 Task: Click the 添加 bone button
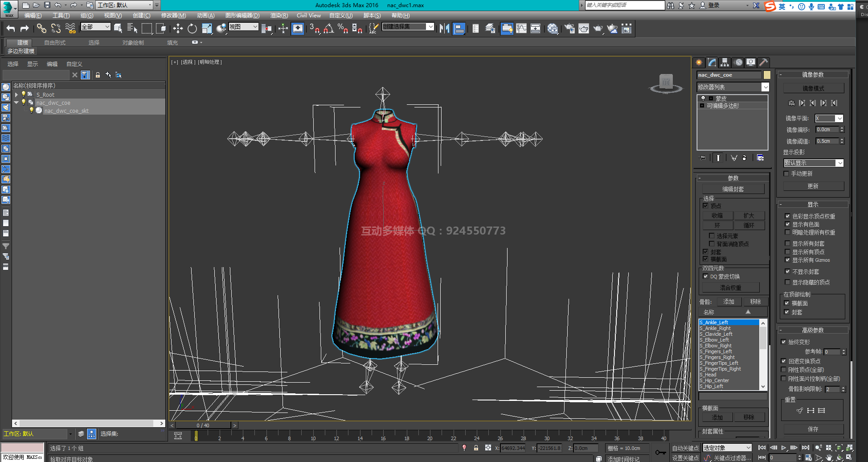coord(729,302)
